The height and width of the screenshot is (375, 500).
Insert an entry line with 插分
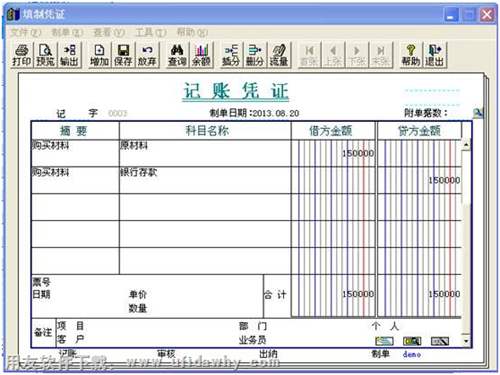tap(231, 55)
